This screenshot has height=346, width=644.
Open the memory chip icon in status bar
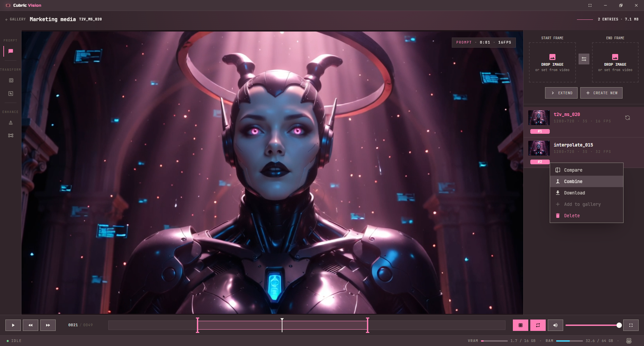tap(629, 341)
